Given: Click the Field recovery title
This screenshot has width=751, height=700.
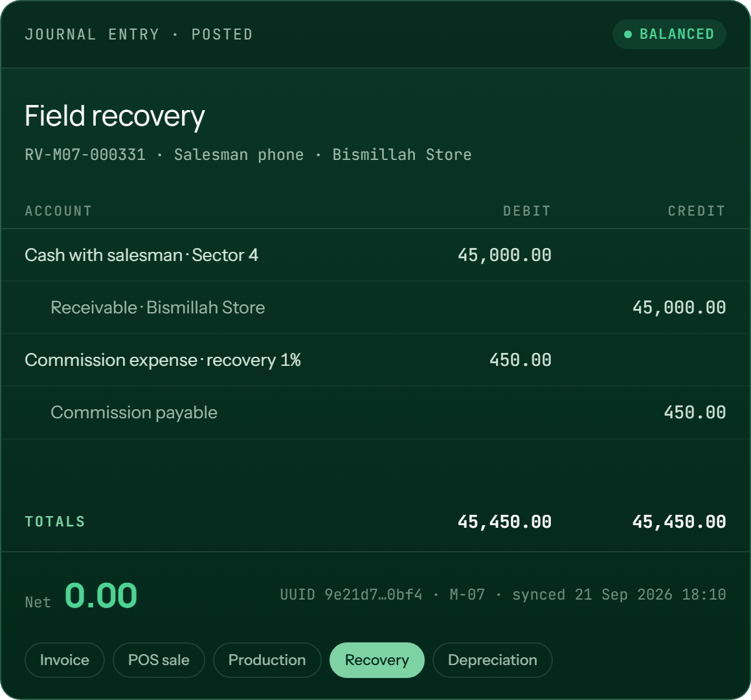Looking at the screenshot, I should point(115,117).
